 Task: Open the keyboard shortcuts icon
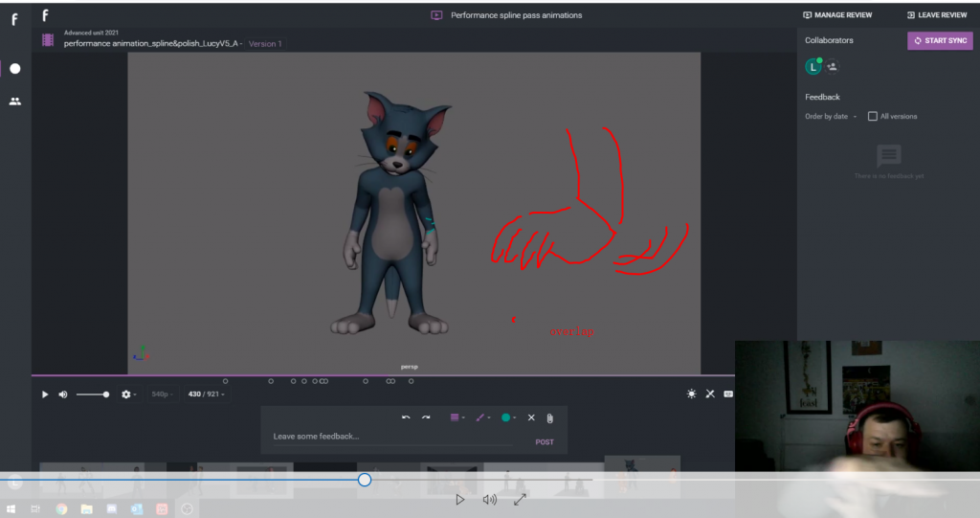(728, 394)
